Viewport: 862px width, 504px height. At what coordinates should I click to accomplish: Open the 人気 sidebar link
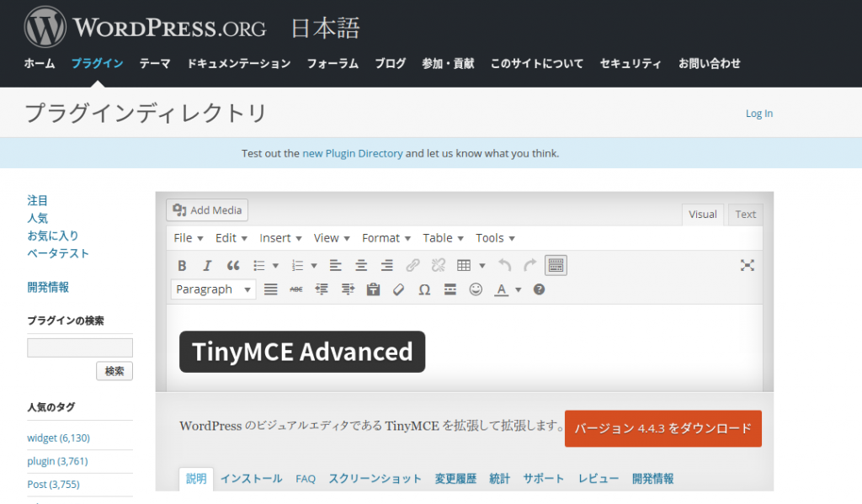(x=37, y=218)
